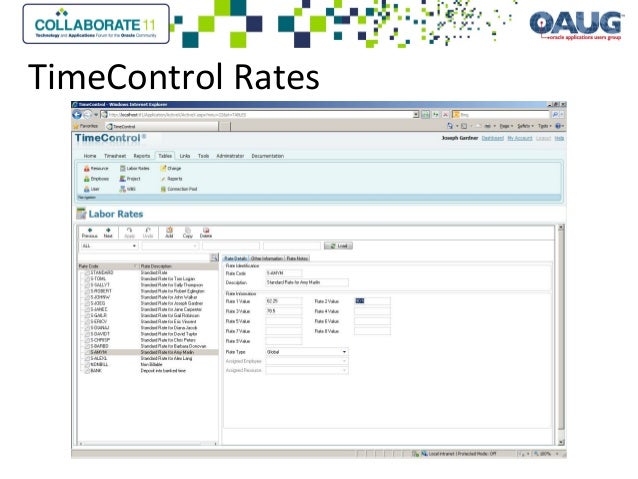
Task: Click the Rate 2 Value field
Action: coord(372,301)
